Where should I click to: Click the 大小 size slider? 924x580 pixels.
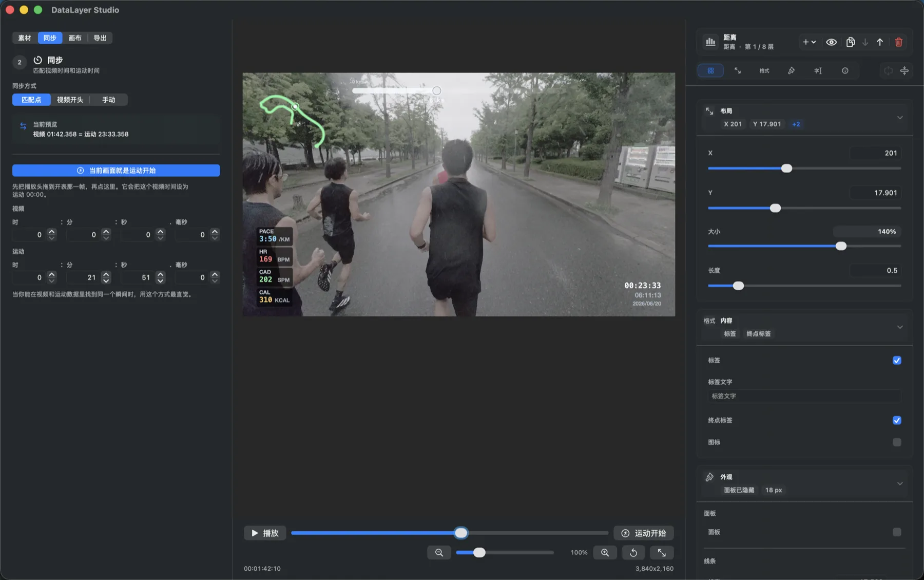pyautogui.click(x=804, y=246)
